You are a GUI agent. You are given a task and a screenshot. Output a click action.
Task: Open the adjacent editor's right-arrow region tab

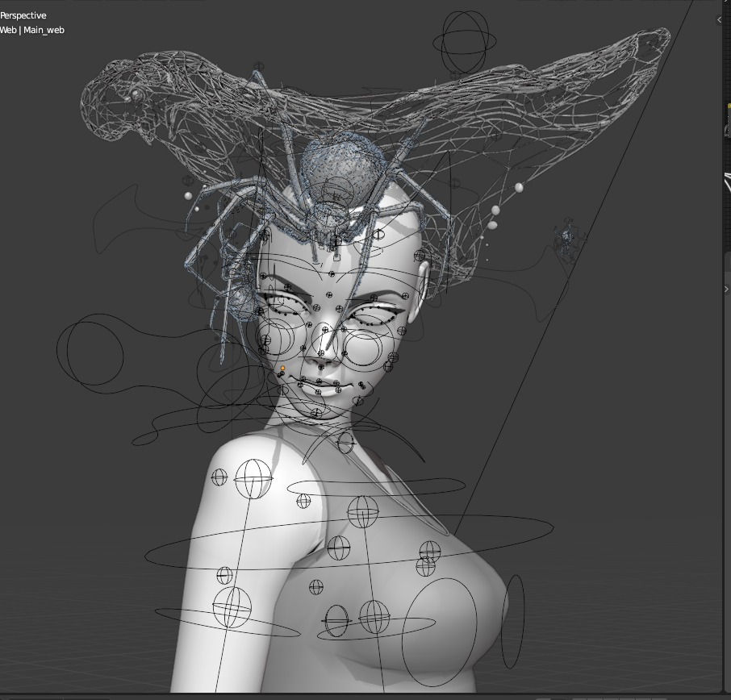click(727, 289)
